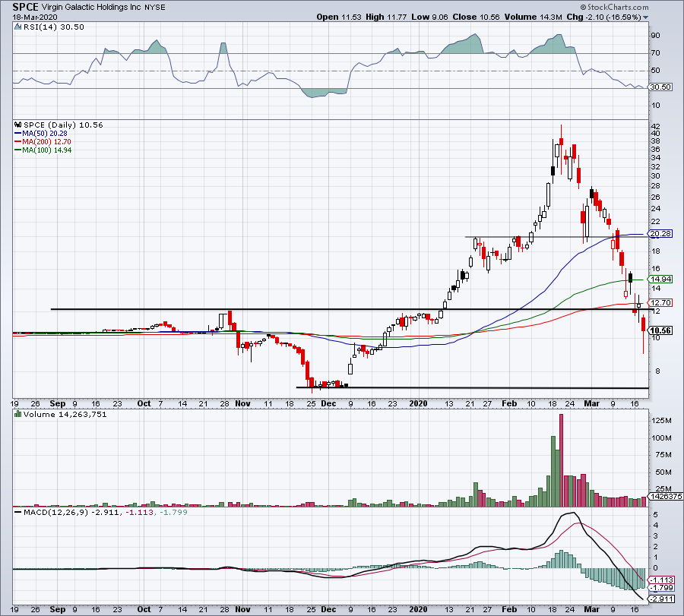Click the -2.911 MACD axis tag
This screenshot has width=684, height=616.
[662, 599]
